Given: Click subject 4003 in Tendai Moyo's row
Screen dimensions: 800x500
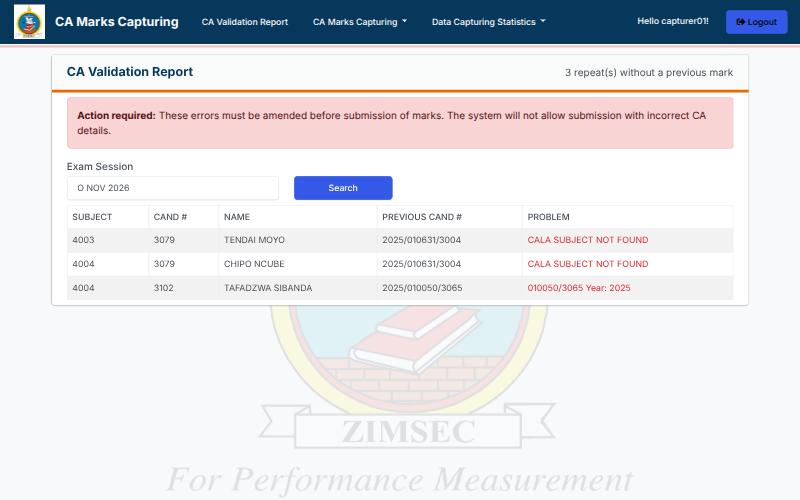Looking at the screenshot, I should coord(83,240).
